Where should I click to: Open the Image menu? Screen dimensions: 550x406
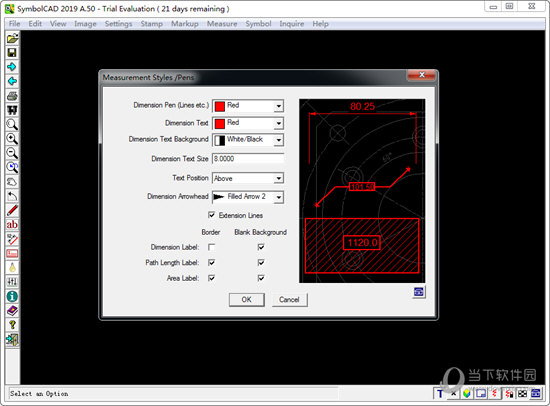pyautogui.click(x=85, y=24)
